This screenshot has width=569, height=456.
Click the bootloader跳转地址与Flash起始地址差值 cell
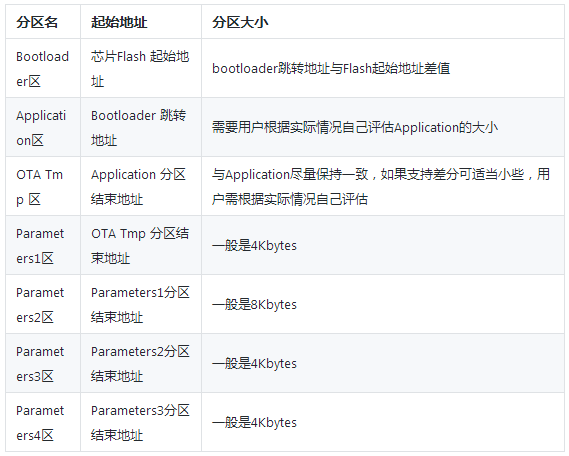(x=383, y=68)
